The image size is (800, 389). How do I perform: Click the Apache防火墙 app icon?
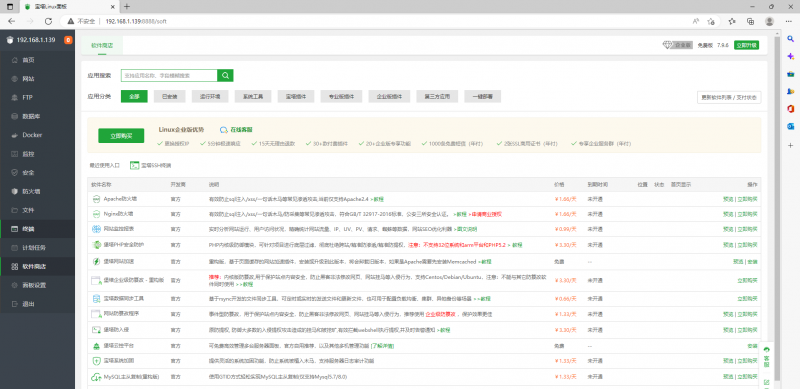coord(96,199)
